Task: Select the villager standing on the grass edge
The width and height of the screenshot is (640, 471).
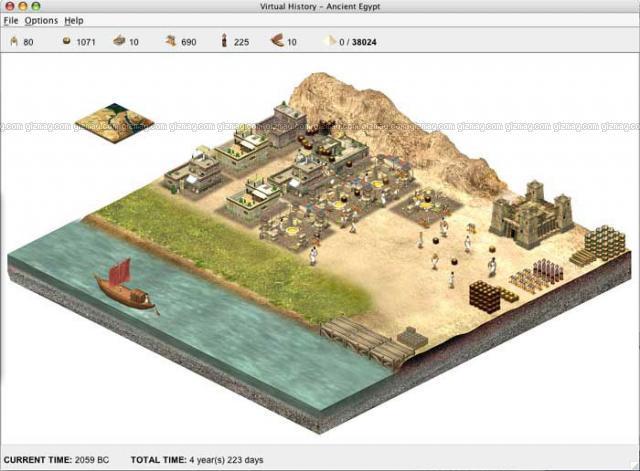Action: [x=313, y=256]
